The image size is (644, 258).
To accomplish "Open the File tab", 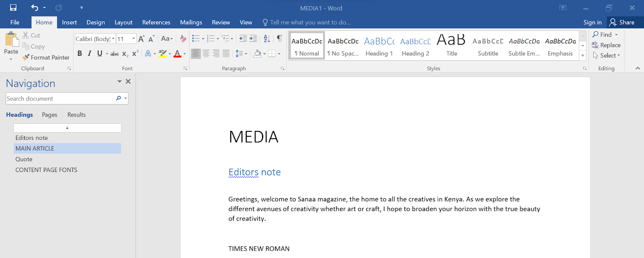I will click(15, 23).
